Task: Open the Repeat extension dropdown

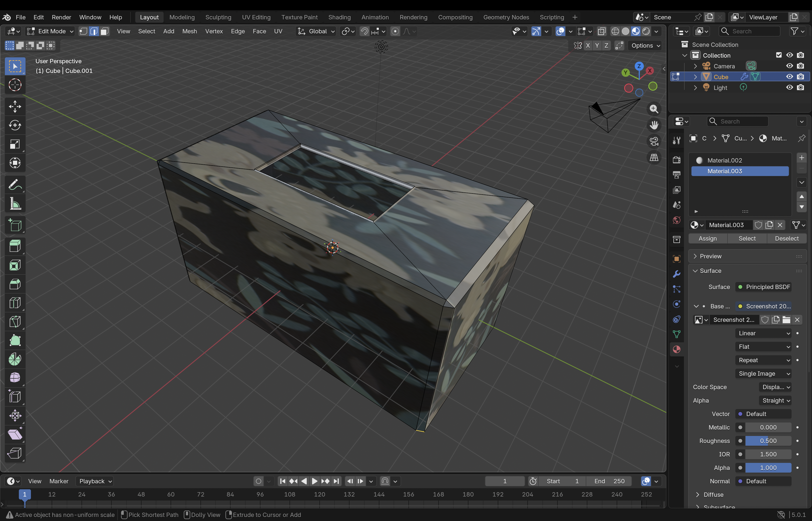Action: point(763,360)
